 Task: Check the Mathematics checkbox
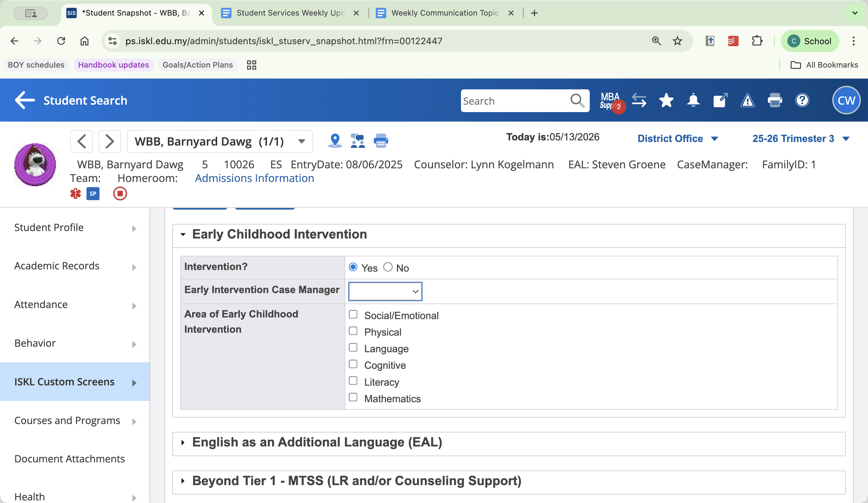click(353, 397)
